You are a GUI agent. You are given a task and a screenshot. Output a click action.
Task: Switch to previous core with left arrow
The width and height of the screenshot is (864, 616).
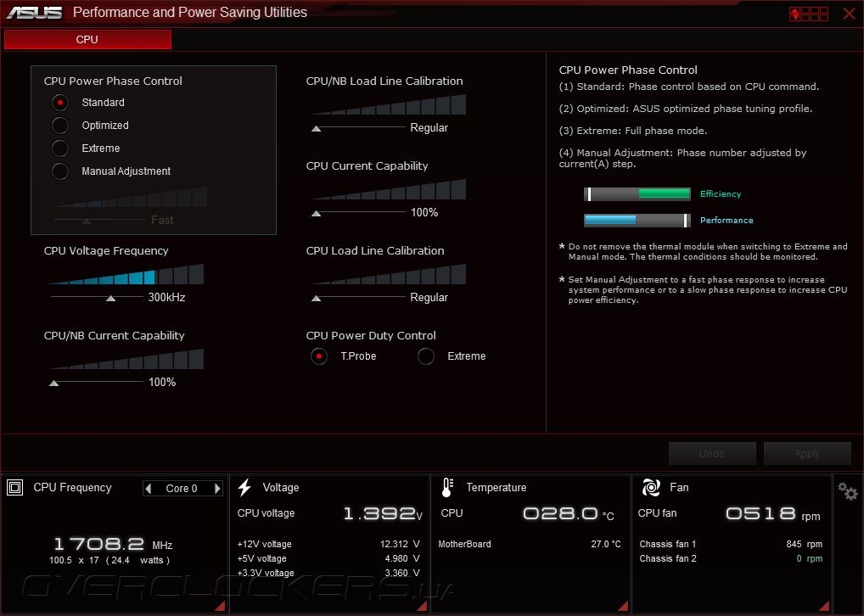[x=149, y=488]
